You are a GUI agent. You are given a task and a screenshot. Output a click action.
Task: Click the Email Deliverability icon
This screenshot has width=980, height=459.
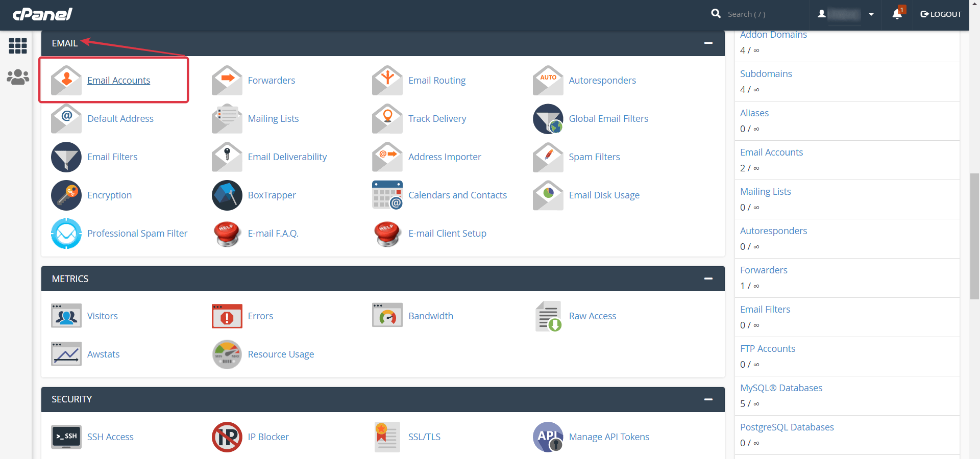pos(227,157)
